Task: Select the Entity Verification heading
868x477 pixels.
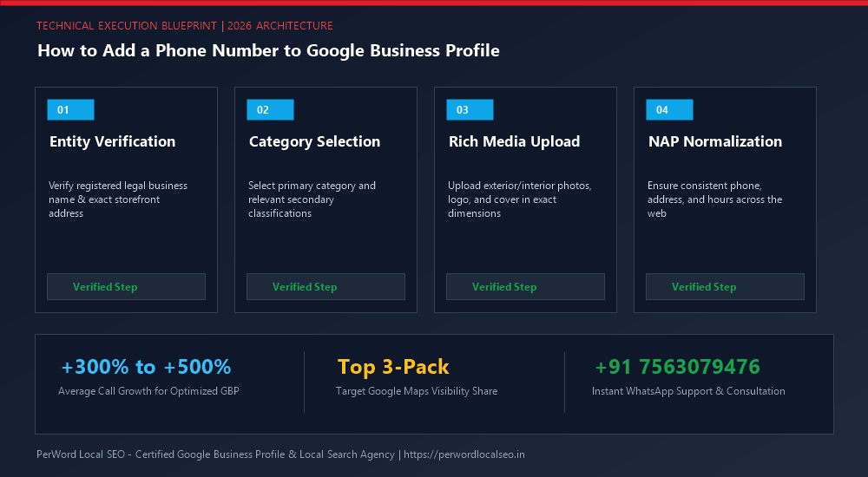Action: pos(112,141)
